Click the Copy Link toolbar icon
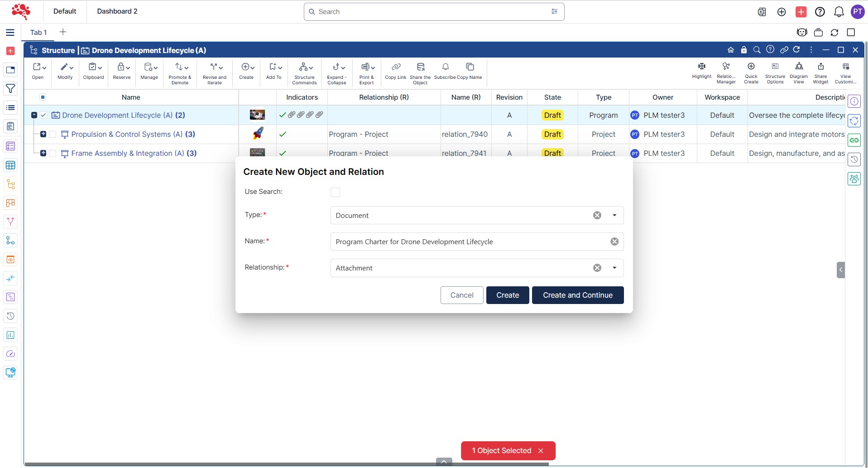The height and width of the screenshot is (468, 868). click(396, 67)
